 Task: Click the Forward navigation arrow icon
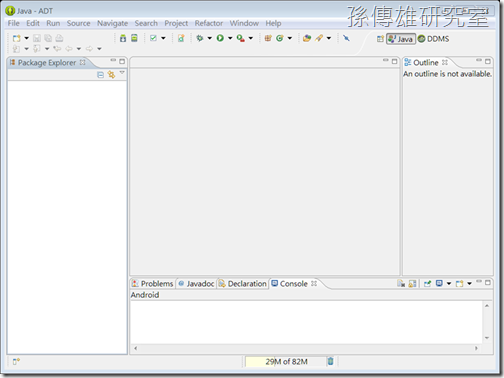[x=89, y=49]
